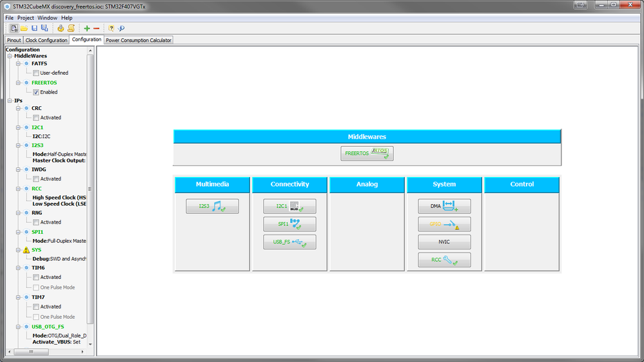Screen dimensions: 644x362
Task: Click the tree panel scroll-down arrow
Action: 90,345
